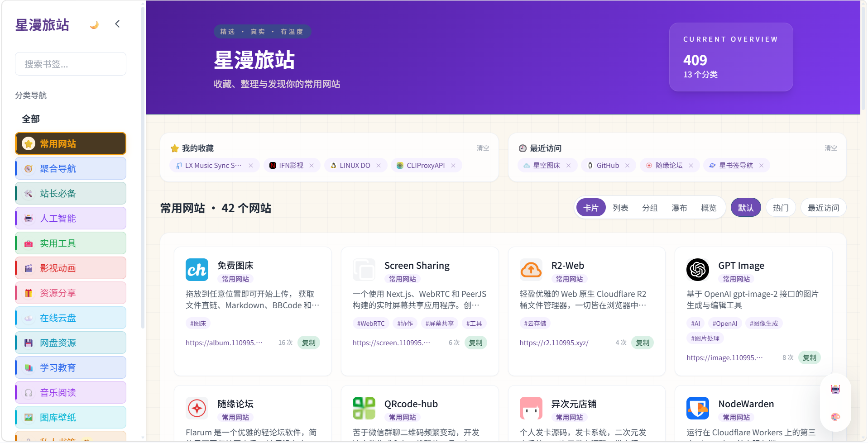Copy the album.110995 URL
This screenshot has height=443, width=868.
click(x=309, y=343)
